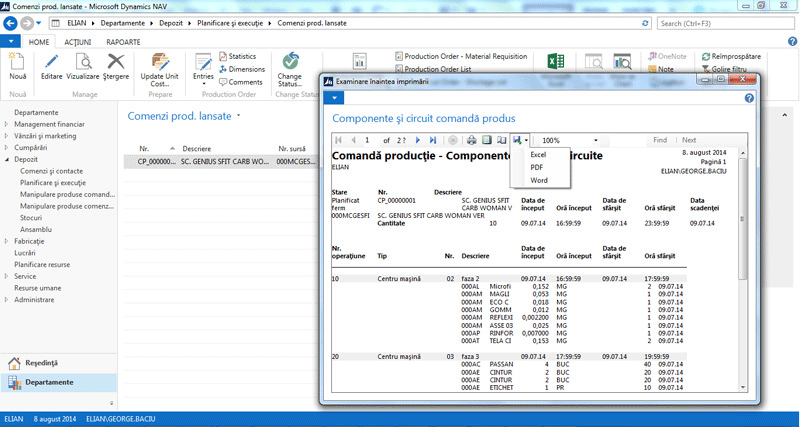This screenshot has height=427, width=800.
Task: Switch to the RAPOARTE ribbon tab
Action: pyautogui.click(x=123, y=42)
